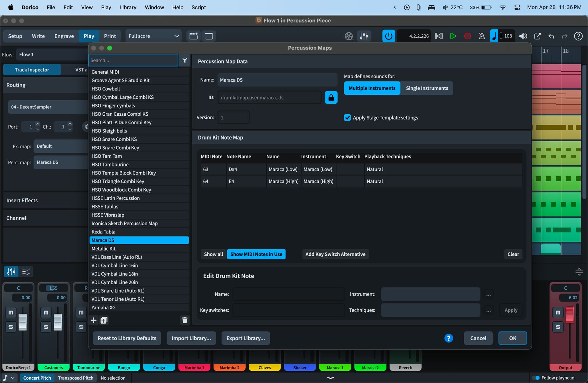The width and height of the screenshot is (588, 383).
Task: Open the Mixer icon in toolbar
Action: [x=364, y=36]
